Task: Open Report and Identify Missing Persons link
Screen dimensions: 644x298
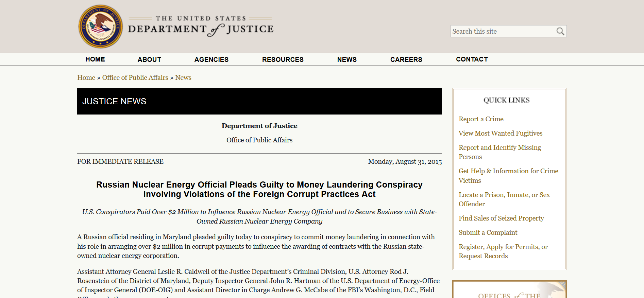Action: tap(500, 152)
